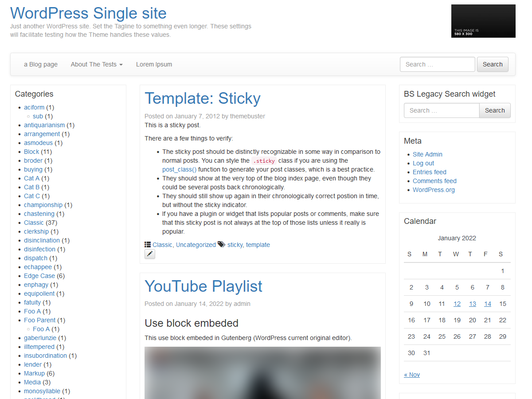Click the tags icon beside "sticky, template"
The height and width of the screenshot is (399, 532).
[x=221, y=244]
